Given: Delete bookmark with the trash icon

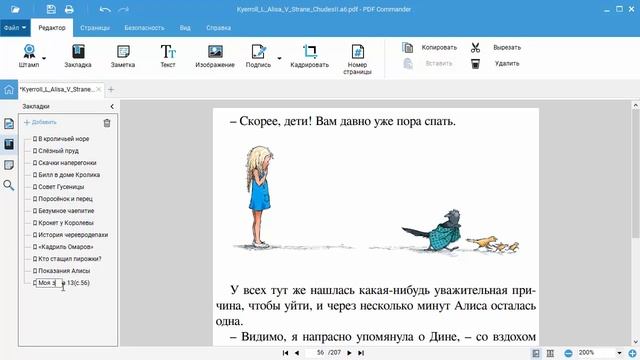Looking at the screenshot, I should click(x=107, y=123).
